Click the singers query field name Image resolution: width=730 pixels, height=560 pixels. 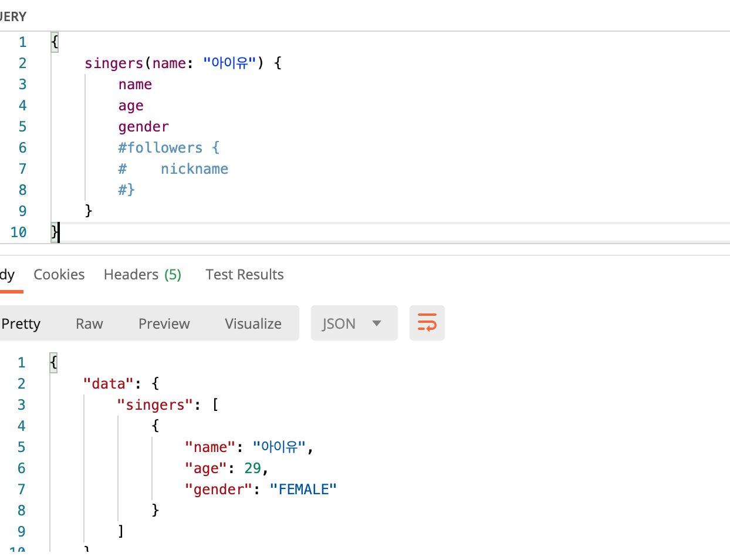pyautogui.click(x=114, y=63)
